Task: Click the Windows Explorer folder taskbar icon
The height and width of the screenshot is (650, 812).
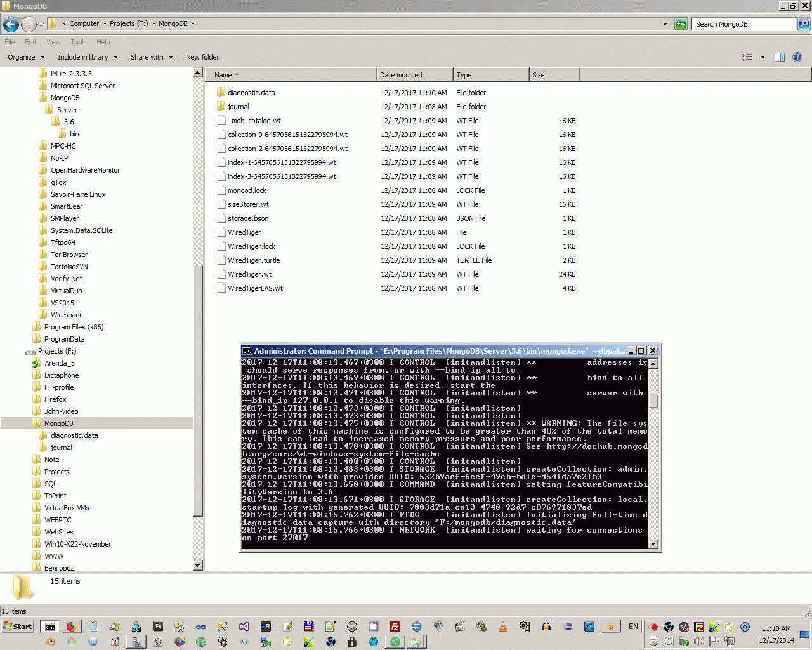Action: [416, 642]
